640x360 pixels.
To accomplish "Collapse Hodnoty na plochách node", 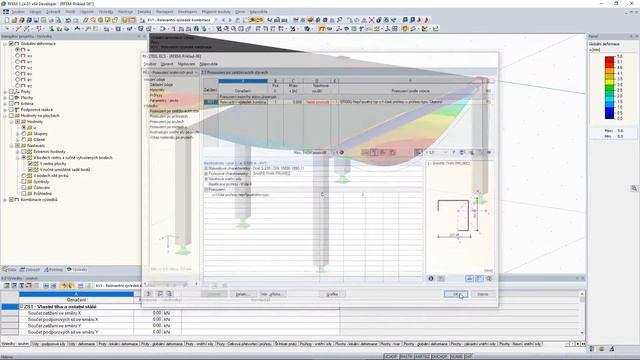I will click(5, 116).
